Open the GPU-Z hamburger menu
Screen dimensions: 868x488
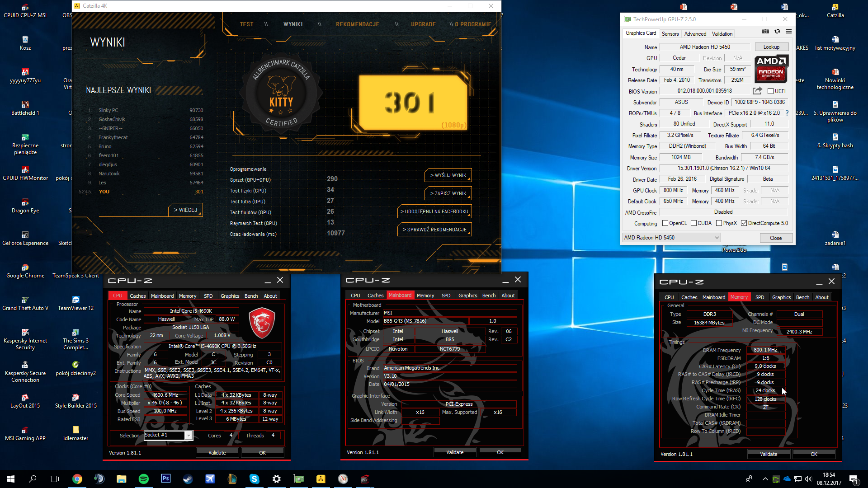(x=788, y=32)
